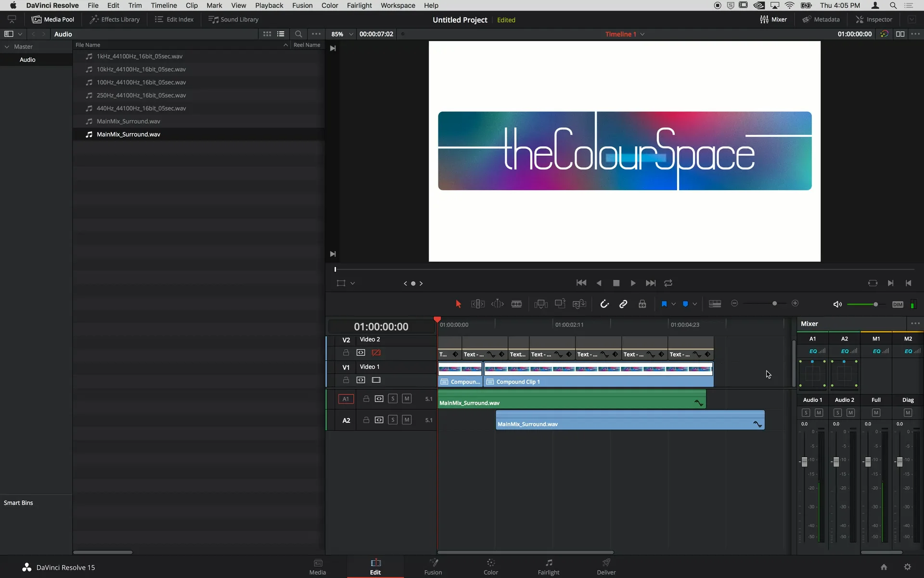Image resolution: width=924 pixels, height=578 pixels.
Task: Open the Edit Index
Action: pyautogui.click(x=174, y=19)
